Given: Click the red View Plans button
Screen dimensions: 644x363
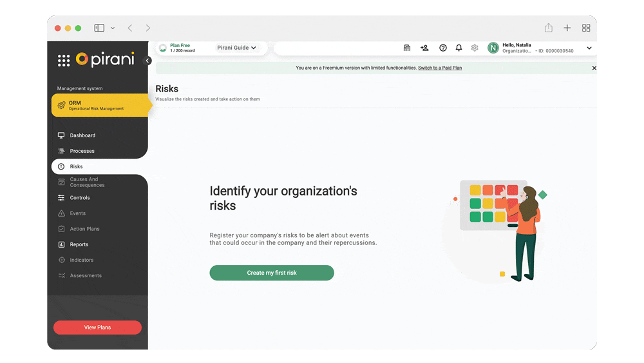Looking at the screenshot, I should coord(97,328).
